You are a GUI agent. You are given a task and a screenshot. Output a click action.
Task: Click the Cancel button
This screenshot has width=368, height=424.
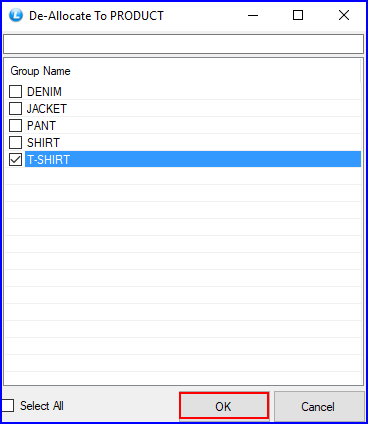pyautogui.click(x=319, y=406)
